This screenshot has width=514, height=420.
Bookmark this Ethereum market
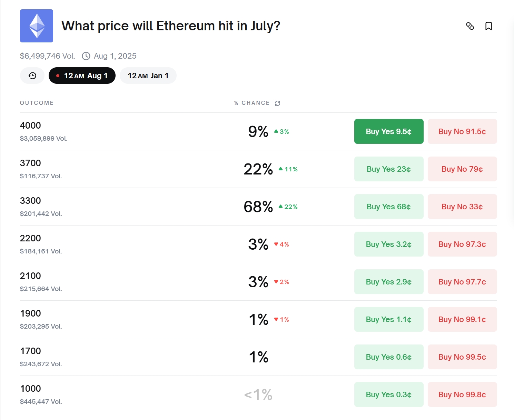pos(488,26)
